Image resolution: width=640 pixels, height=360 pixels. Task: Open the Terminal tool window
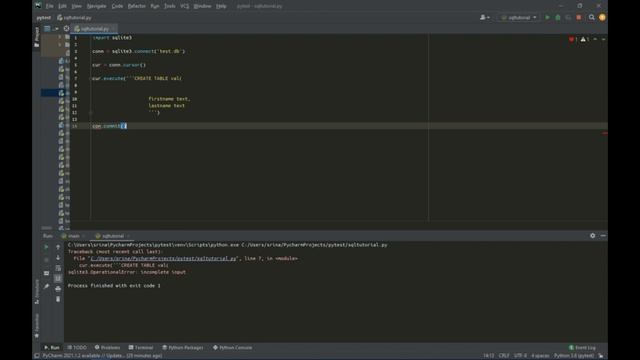pyautogui.click(x=141, y=347)
